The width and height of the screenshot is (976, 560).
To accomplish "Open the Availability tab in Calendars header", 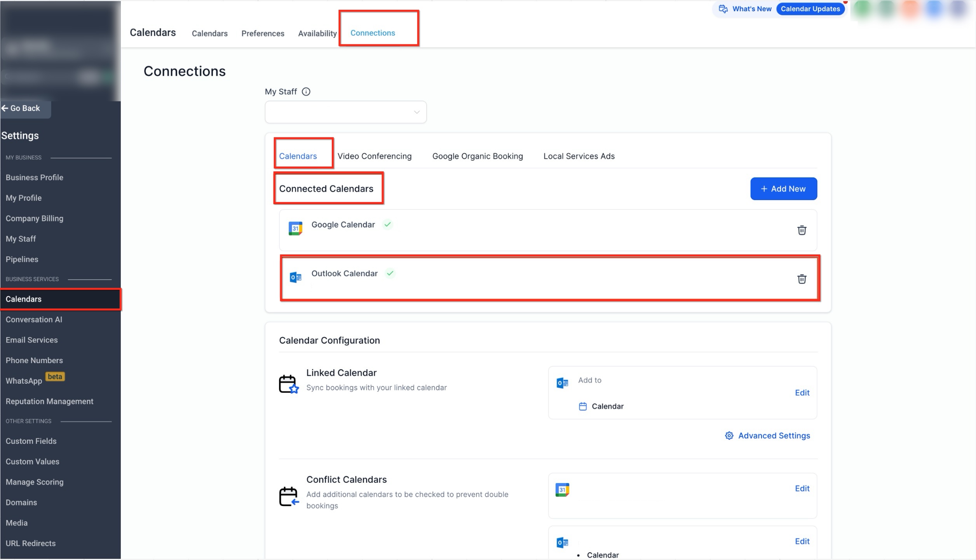I will coord(317,33).
